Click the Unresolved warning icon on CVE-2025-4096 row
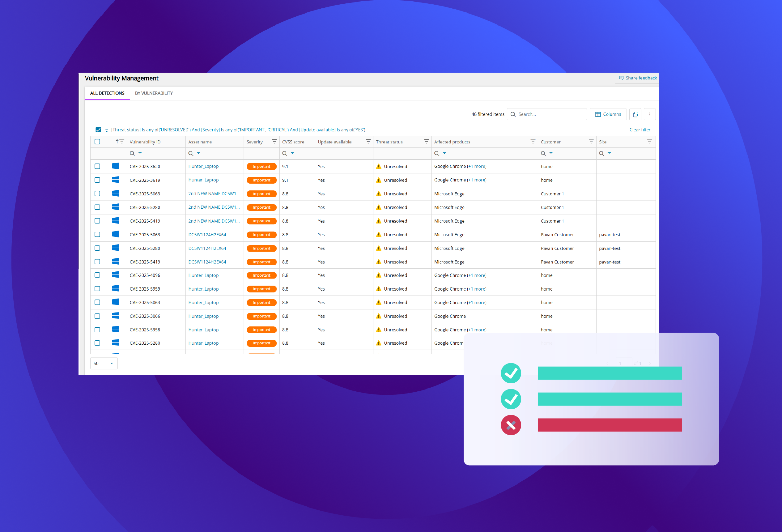The image size is (782, 532). [x=379, y=275]
